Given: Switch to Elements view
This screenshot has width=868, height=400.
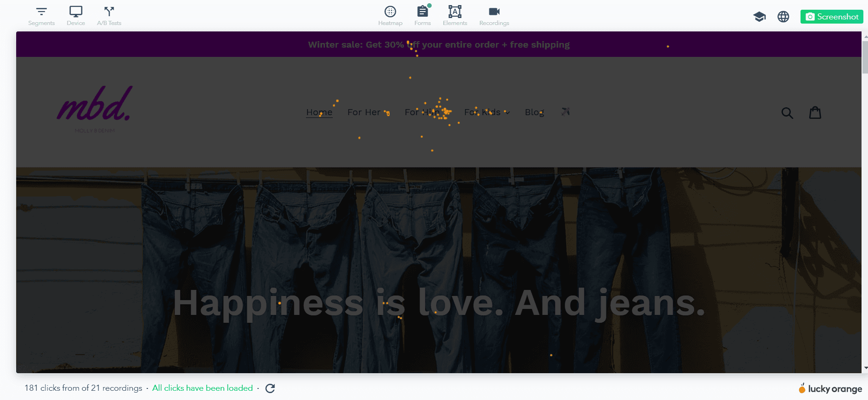Looking at the screenshot, I should [x=455, y=16].
